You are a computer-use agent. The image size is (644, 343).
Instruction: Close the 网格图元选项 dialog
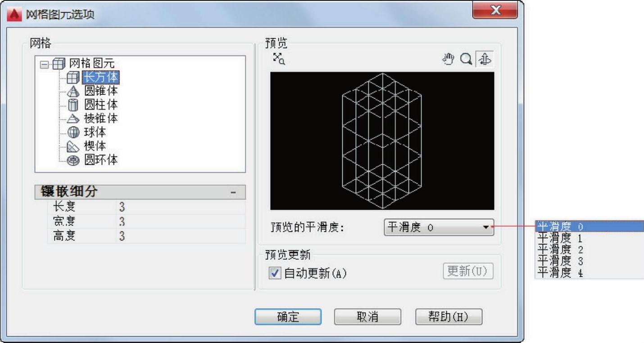pyautogui.click(x=496, y=10)
